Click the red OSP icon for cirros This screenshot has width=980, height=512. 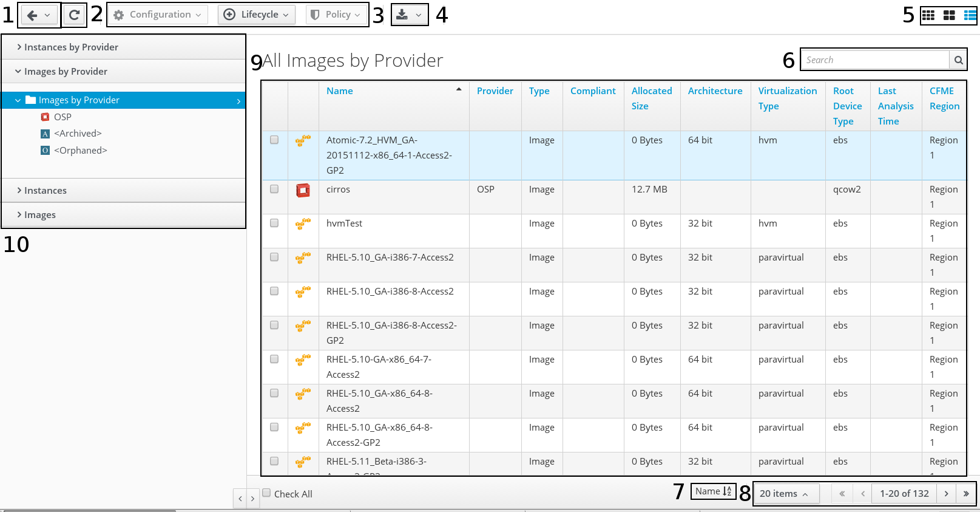303,190
